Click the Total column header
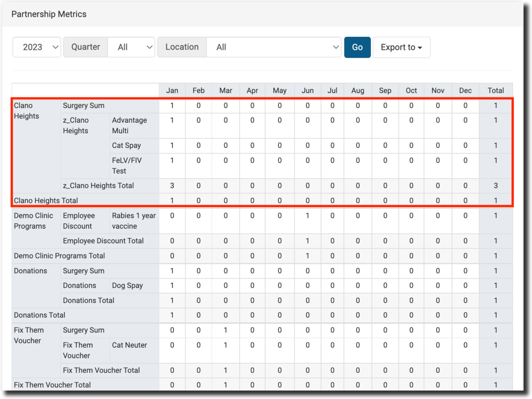 click(495, 90)
